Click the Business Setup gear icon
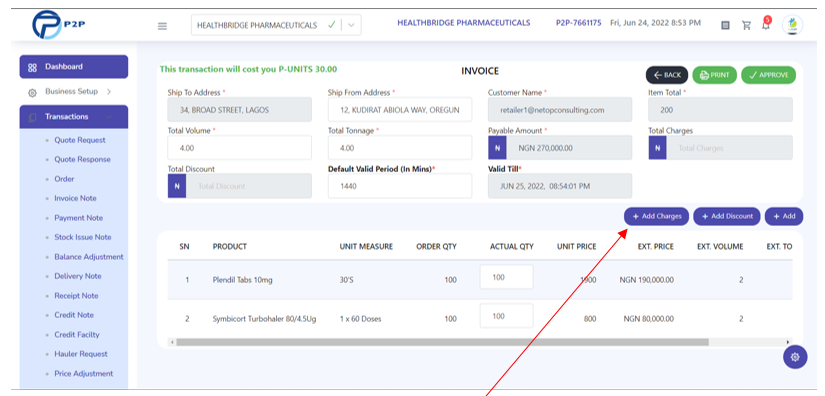The height and width of the screenshot is (396, 825). pyautogui.click(x=32, y=93)
